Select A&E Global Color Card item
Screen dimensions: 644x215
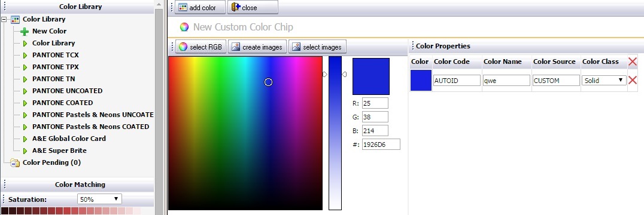pos(69,139)
